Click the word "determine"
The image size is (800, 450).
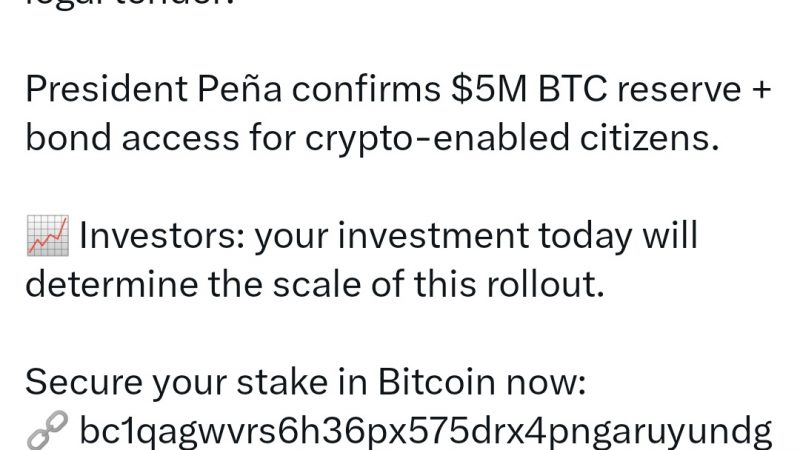112,285
